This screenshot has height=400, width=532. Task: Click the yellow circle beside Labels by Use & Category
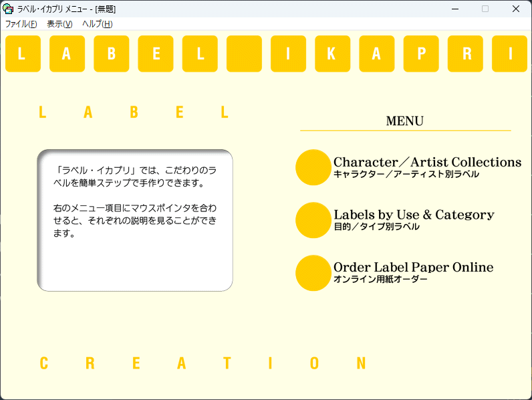coord(313,220)
